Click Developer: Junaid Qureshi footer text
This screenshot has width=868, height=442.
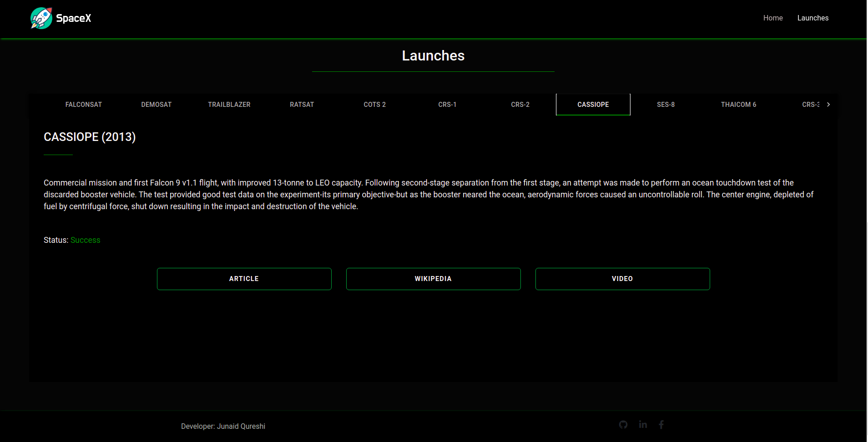pos(223,426)
